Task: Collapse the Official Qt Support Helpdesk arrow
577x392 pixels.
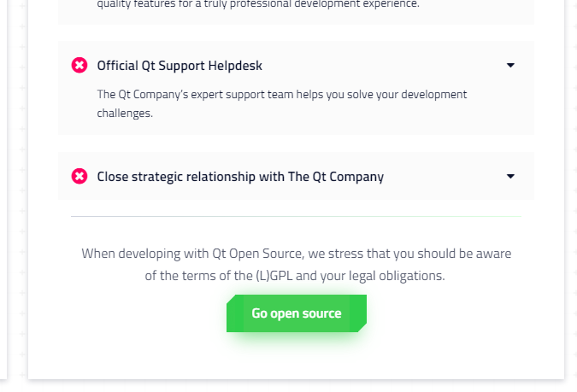Action: pos(510,65)
